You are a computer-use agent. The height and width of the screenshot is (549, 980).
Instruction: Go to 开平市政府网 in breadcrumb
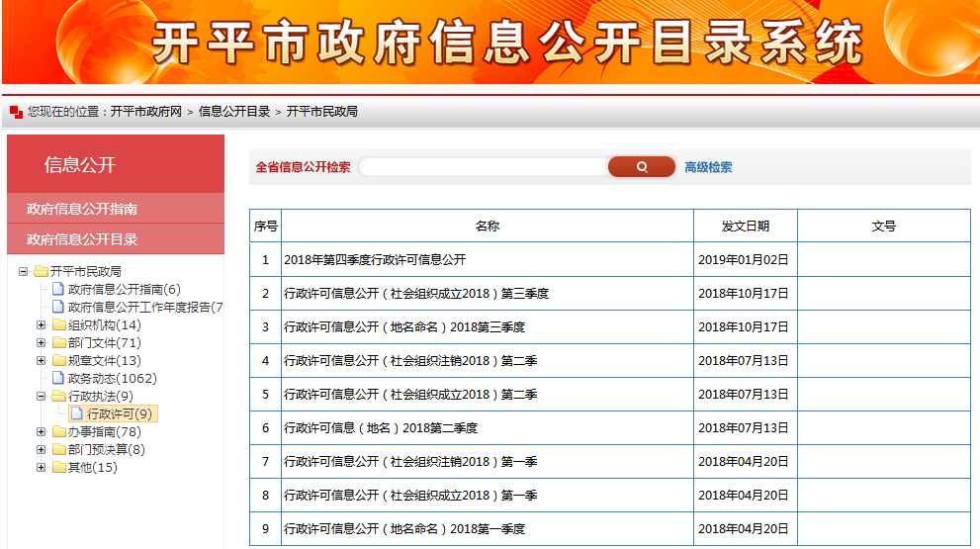coord(145,112)
